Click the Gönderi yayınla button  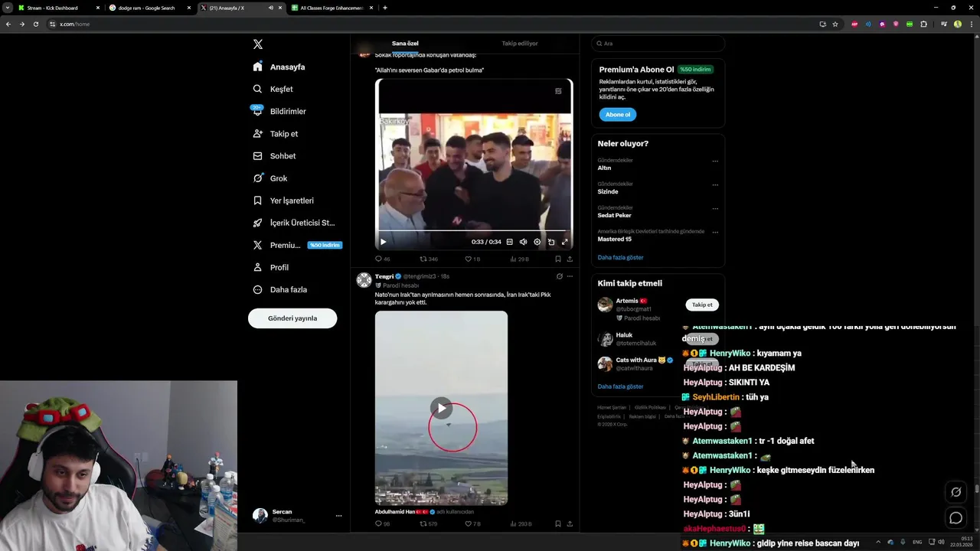[292, 318]
